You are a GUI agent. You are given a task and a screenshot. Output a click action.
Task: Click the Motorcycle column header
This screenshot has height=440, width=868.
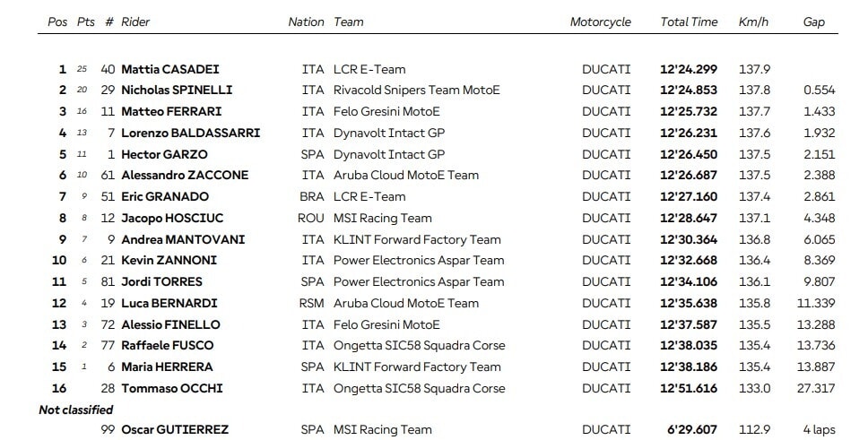click(600, 22)
